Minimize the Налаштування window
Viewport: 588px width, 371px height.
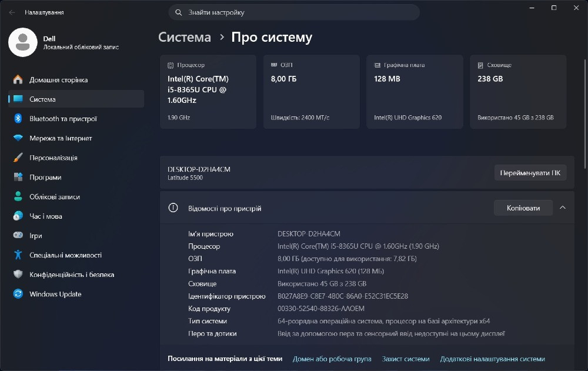[532, 8]
